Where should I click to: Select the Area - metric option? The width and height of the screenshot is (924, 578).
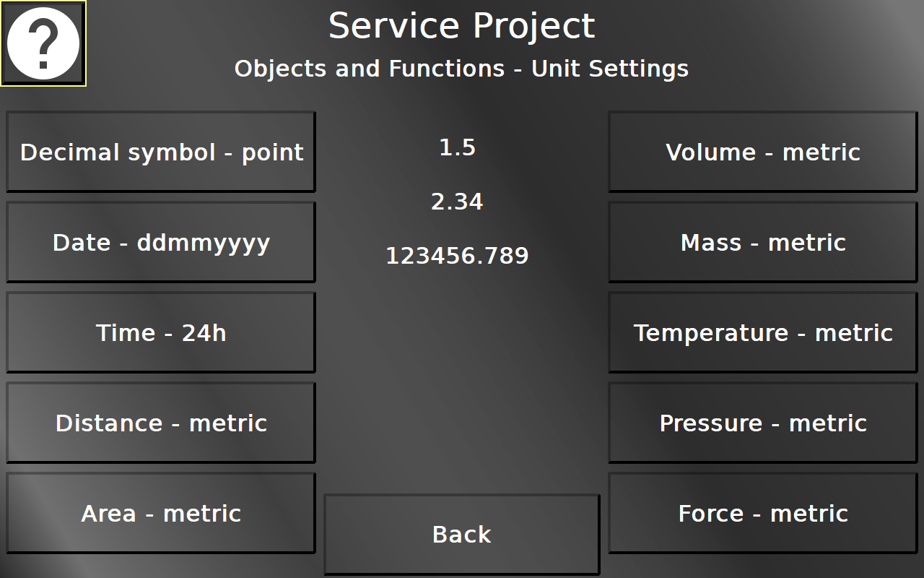click(161, 513)
